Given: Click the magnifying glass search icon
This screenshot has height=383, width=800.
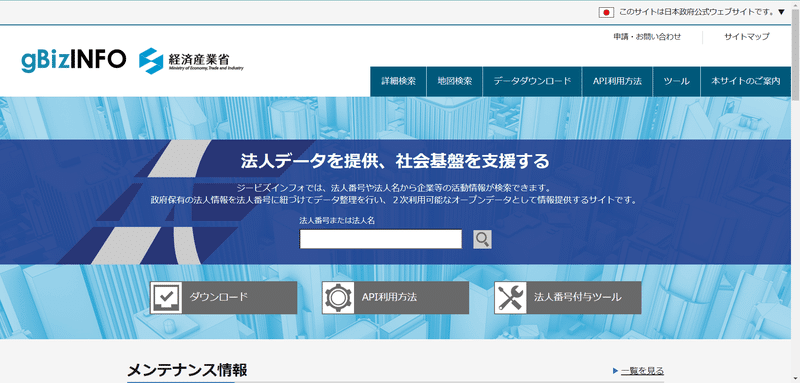Looking at the screenshot, I should 482,239.
